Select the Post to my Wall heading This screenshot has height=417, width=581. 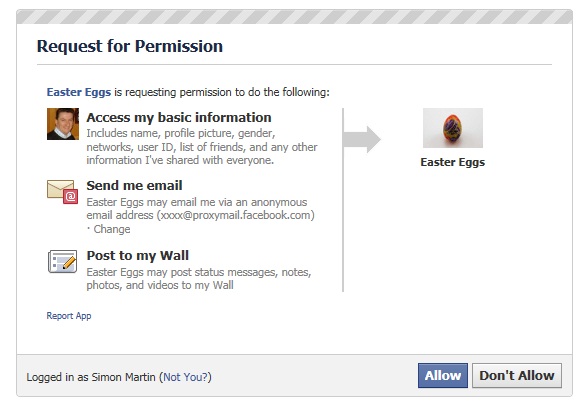(137, 255)
